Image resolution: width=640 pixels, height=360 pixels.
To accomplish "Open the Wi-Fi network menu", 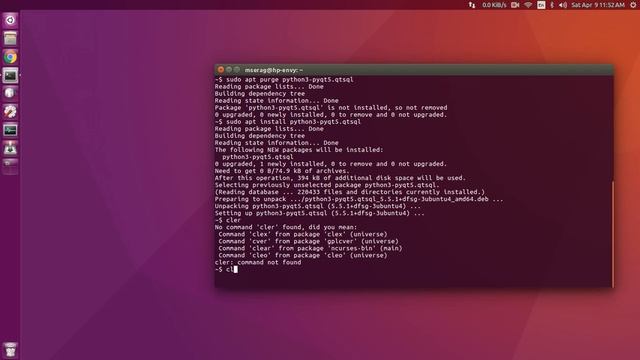I will (528, 5).
